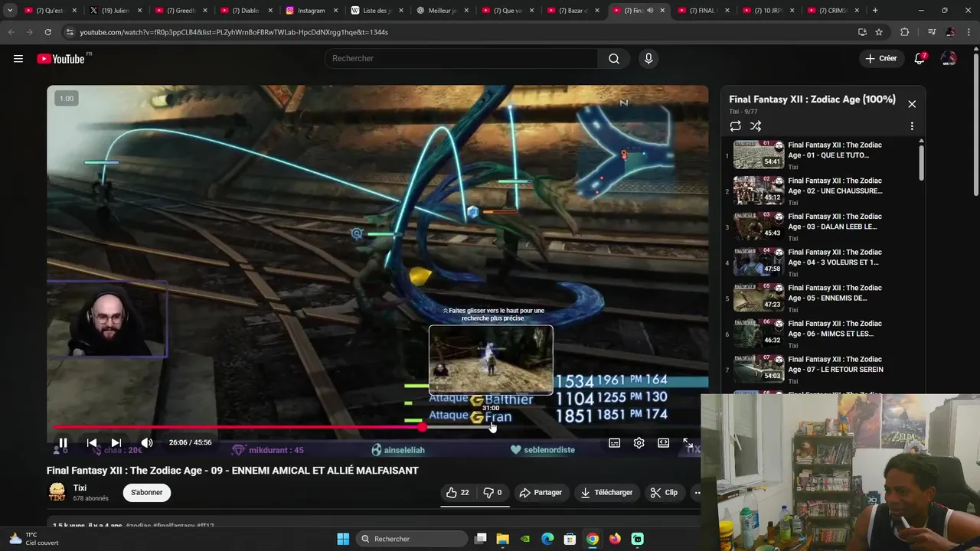Subscribe with the S'abonner button
980x551 pixels.
coord(146,493)
